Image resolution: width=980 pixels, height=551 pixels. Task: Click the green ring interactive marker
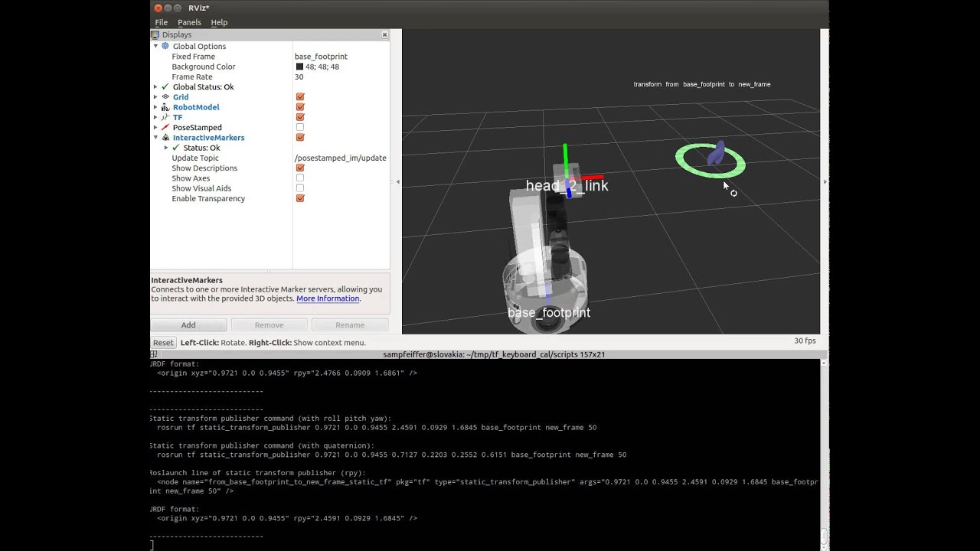tap(710, 161)
